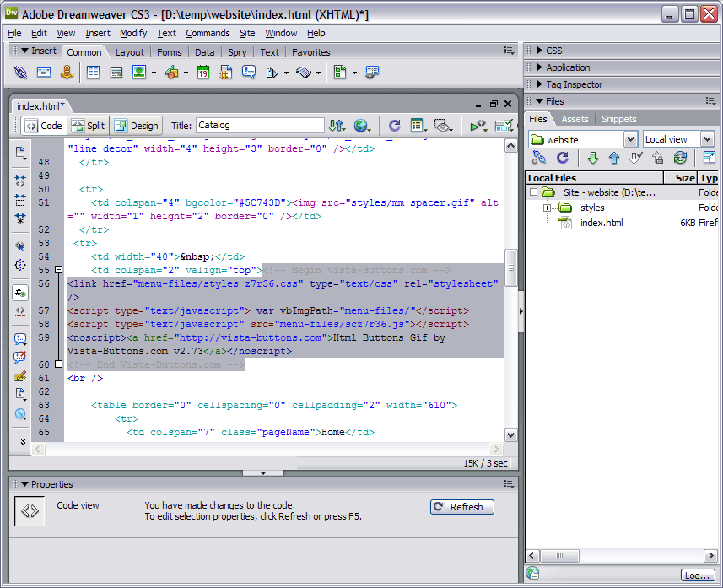Apply comment using coding toolbar icon
Viewport: 723px width, 588px height.
[x=20, y=339]
